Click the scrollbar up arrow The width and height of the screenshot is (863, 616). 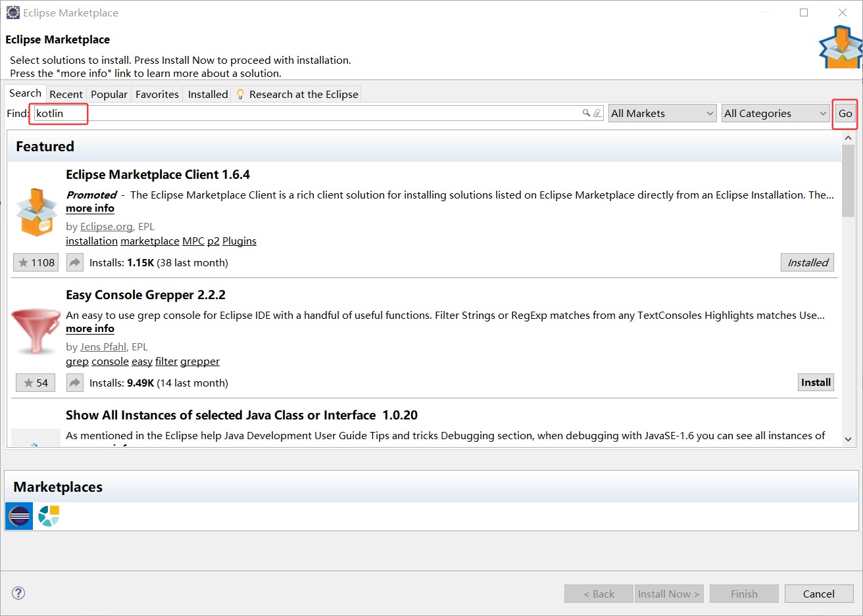click(848, 138)
